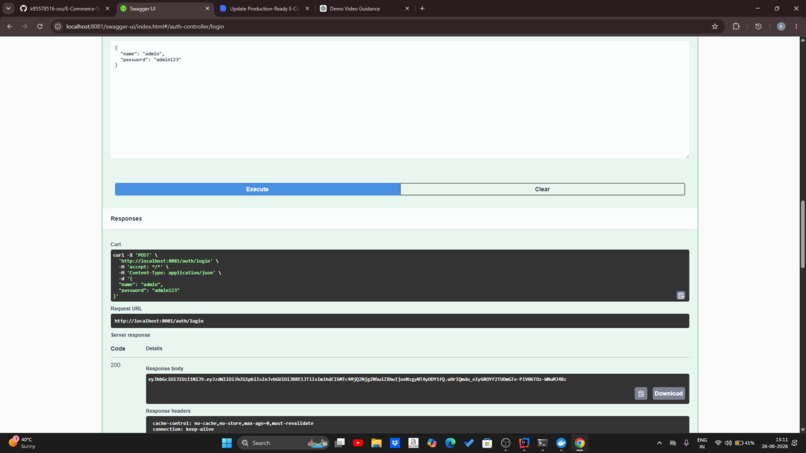This screenshot has width=806, height=453.
Task: Run the login request with Execute
Action: tap(258, 189)
